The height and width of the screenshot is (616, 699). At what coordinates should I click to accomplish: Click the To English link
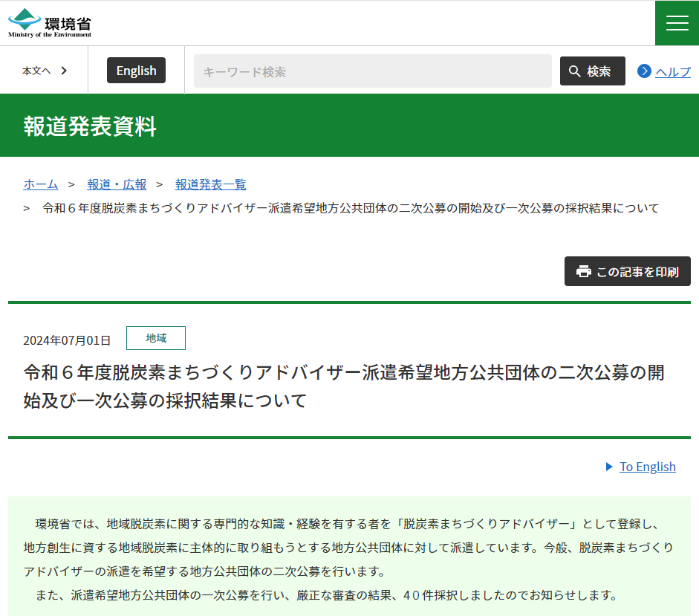coord(647,467)
